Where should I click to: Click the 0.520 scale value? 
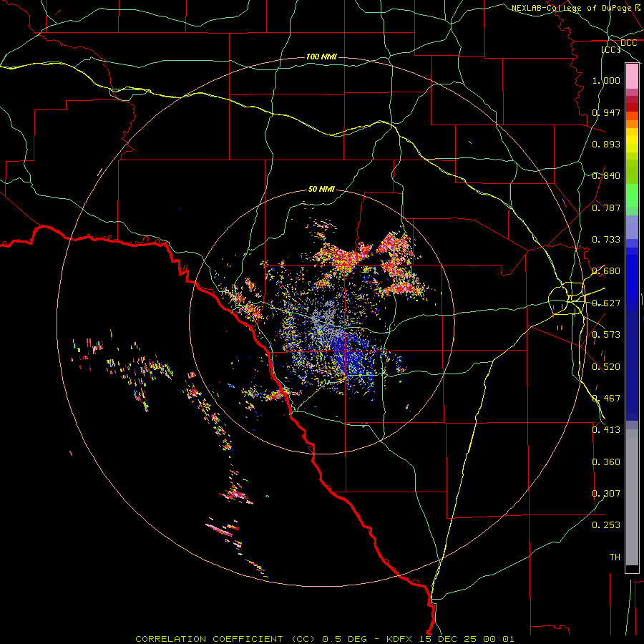pyautogui.click(x=606, y=367)
